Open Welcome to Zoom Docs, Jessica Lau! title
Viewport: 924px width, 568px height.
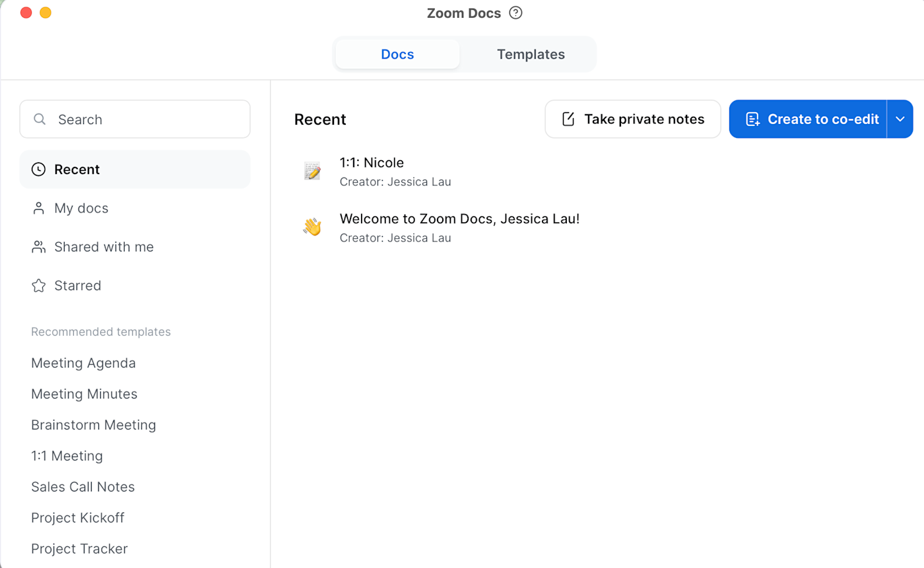[459, 219]
